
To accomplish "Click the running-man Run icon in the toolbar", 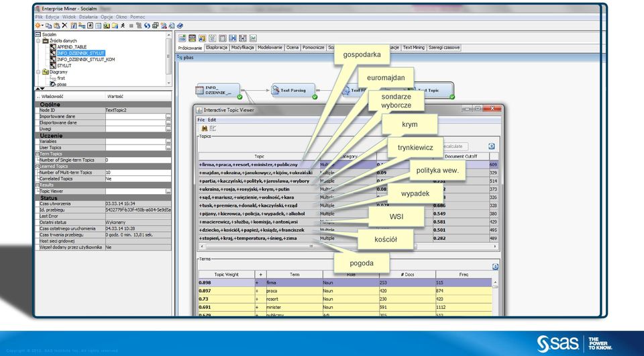I will point(123,26).
